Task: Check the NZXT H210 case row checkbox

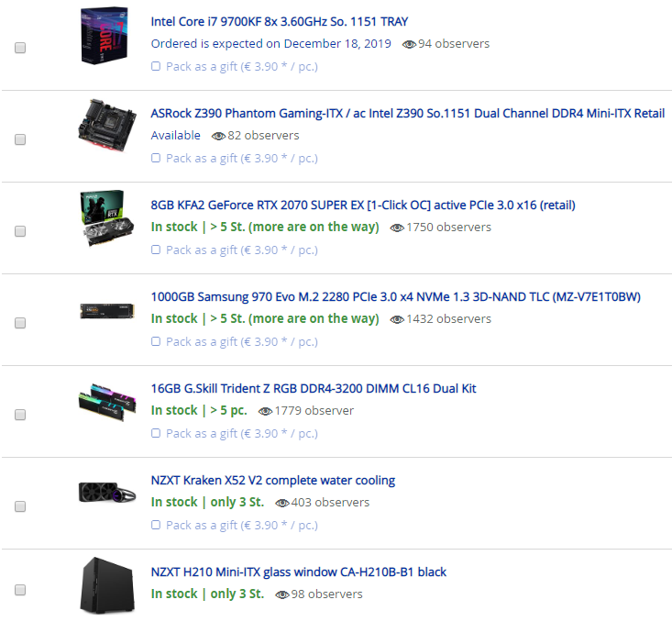Action: (x=20, y=590)
